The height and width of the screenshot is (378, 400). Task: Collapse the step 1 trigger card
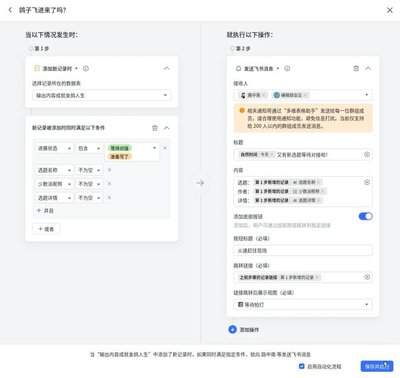click(166, 68)
